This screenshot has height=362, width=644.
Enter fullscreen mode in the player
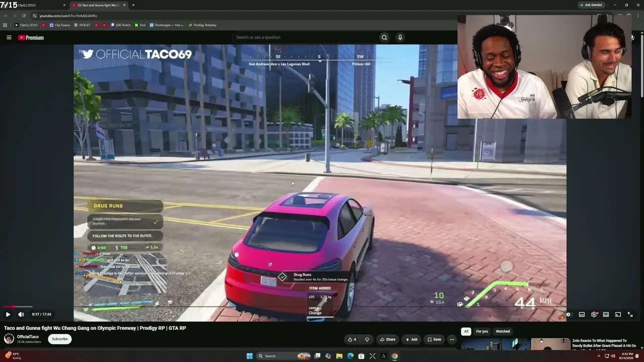pyautogui.click(x=630, y=315)
